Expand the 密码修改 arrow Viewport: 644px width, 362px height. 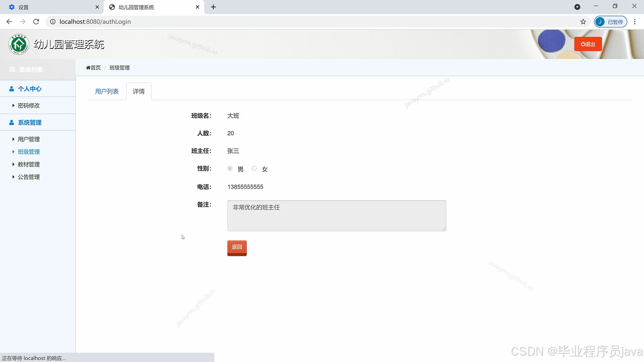click(x=13, y=106)
